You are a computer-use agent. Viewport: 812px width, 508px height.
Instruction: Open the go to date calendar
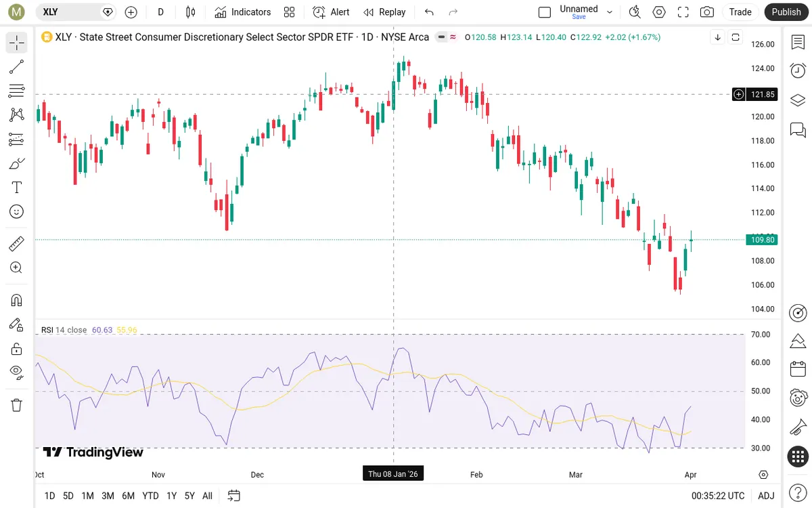[234, 496]
